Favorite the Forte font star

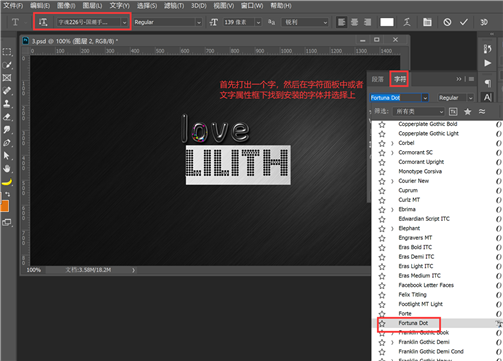382,314
